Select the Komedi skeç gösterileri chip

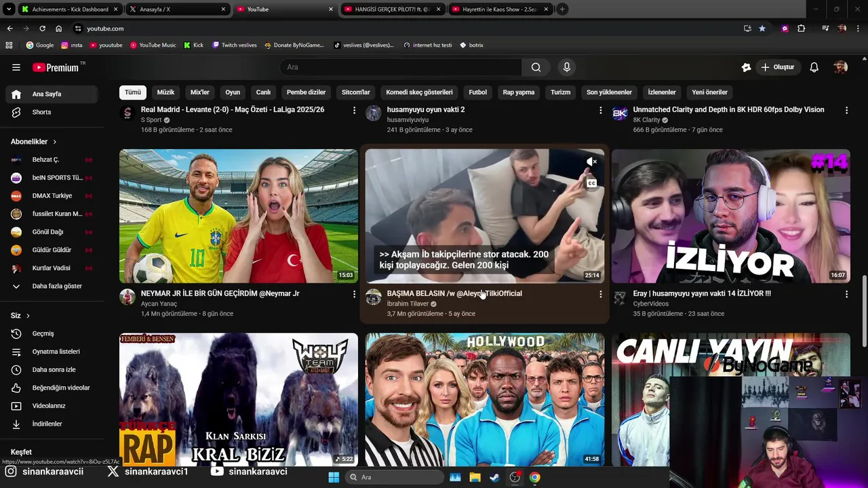coord(419,92)
